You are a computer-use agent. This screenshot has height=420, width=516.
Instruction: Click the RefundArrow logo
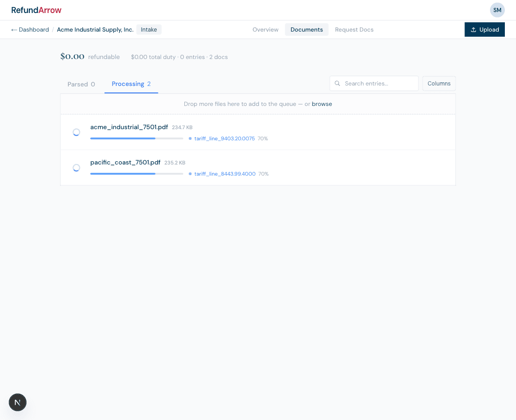coord(36,10)
